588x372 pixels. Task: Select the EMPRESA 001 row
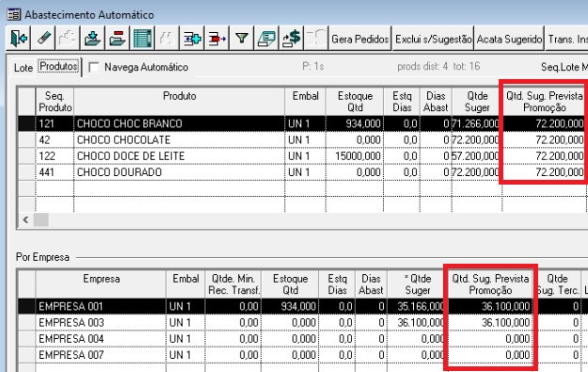302,306
